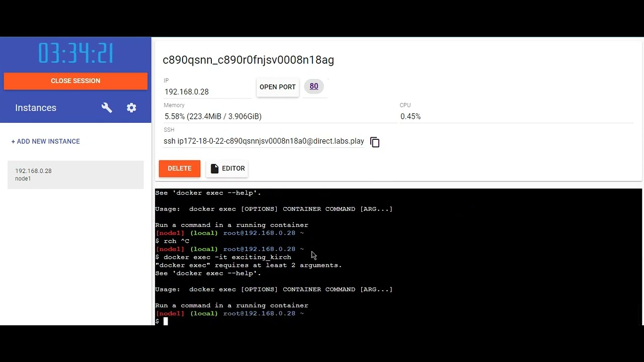The height and width of the screenshot is (362, 644).
Task: Click the docker exec -it exciting_kirch terminal line
Action: [223, 257]
